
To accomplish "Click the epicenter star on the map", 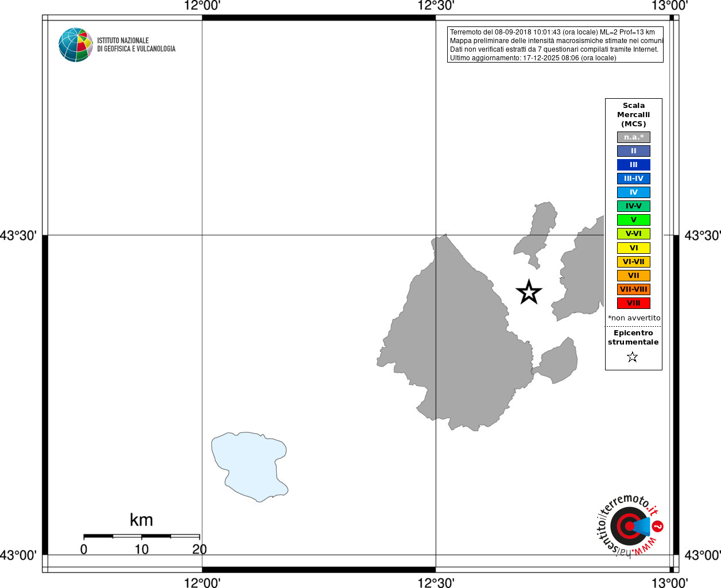I will [x=529, y=292].
